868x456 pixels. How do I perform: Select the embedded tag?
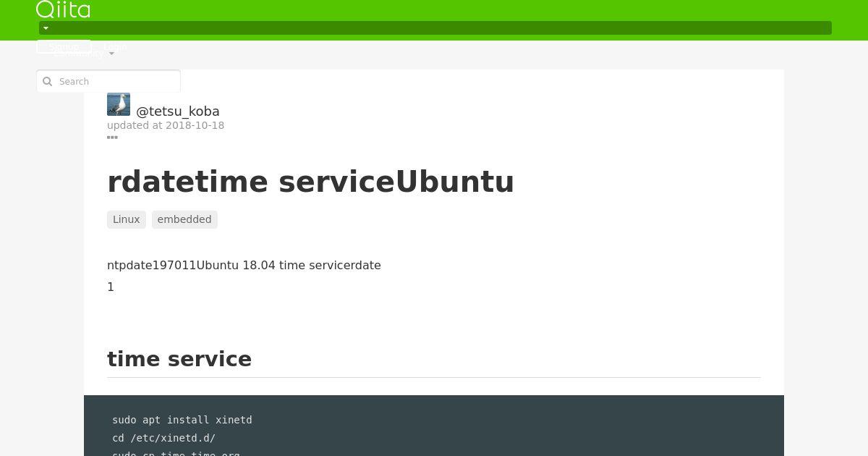pyautogui.click(x=184, y=219)
